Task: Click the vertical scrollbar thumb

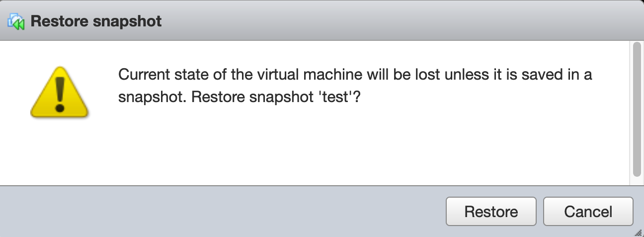Action: 637,110
